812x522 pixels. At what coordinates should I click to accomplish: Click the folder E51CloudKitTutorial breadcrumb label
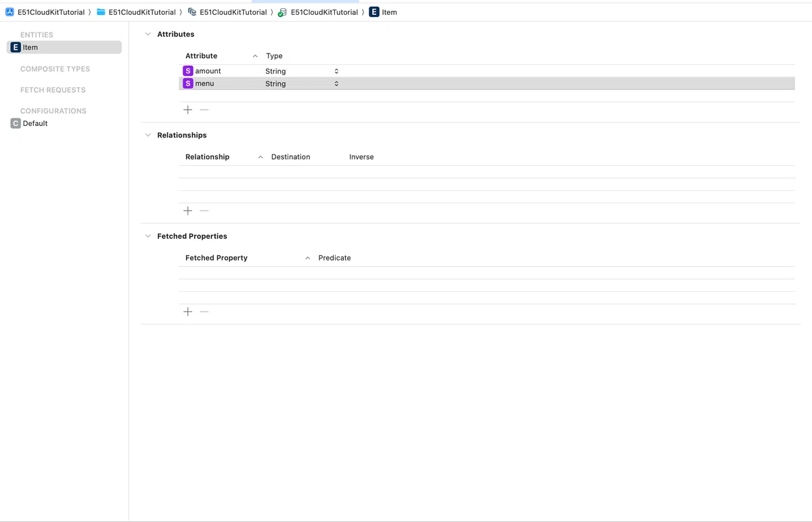[142, 12]
